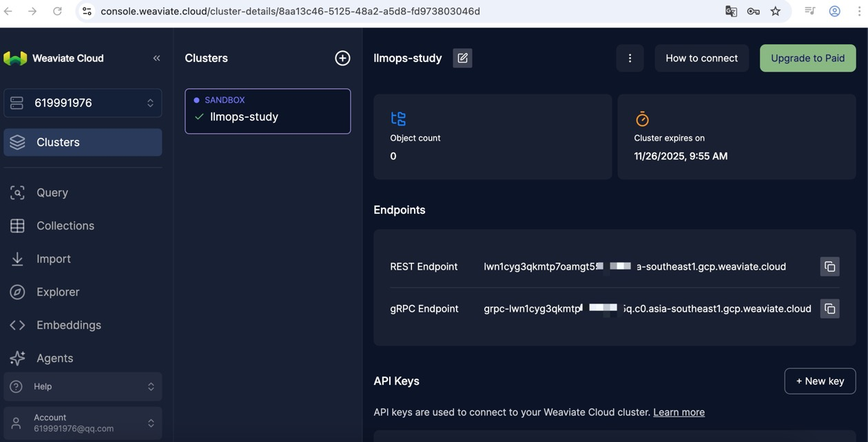Click Upgrade to Paid
Image resolution: width=868 pixels, height=442 pixels.
pos(807,59)
